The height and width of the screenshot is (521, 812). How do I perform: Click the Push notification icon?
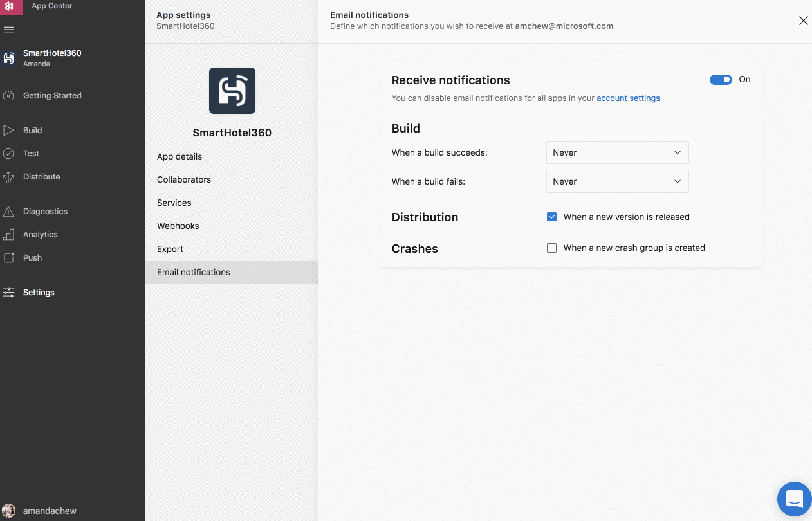[8, 258]
